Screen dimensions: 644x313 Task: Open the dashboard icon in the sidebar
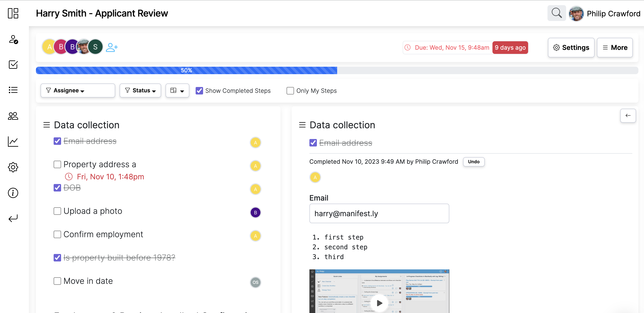pyautogui.click(x=13, y=13)
